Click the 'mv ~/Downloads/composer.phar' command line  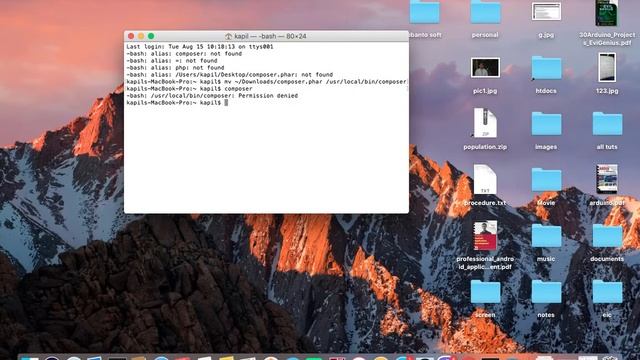267,82
